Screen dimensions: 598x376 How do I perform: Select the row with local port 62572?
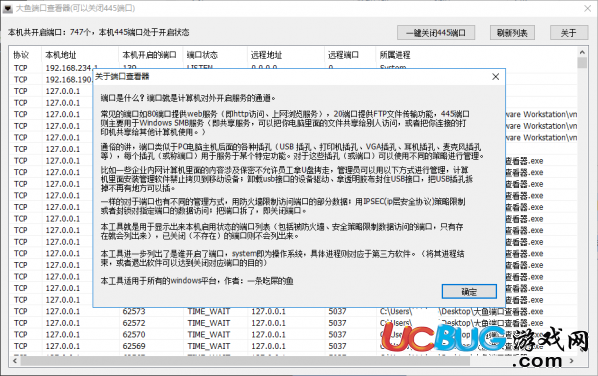pyautogui.click(x=294, y=323)
